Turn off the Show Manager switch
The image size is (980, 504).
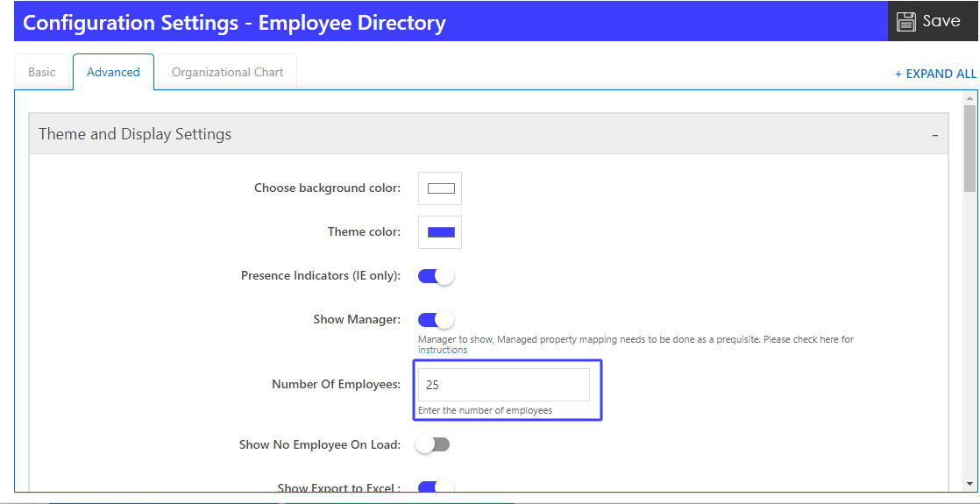(x=436, y=320)
